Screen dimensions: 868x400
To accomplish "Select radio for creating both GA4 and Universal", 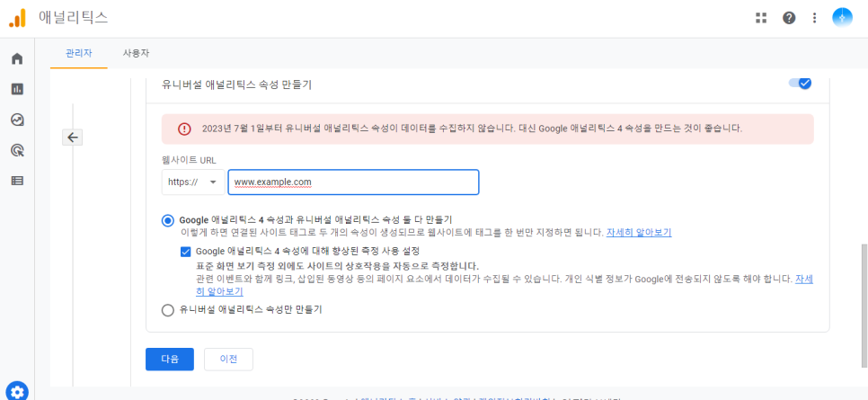I will pyautogui.click(x=168, y=220).
